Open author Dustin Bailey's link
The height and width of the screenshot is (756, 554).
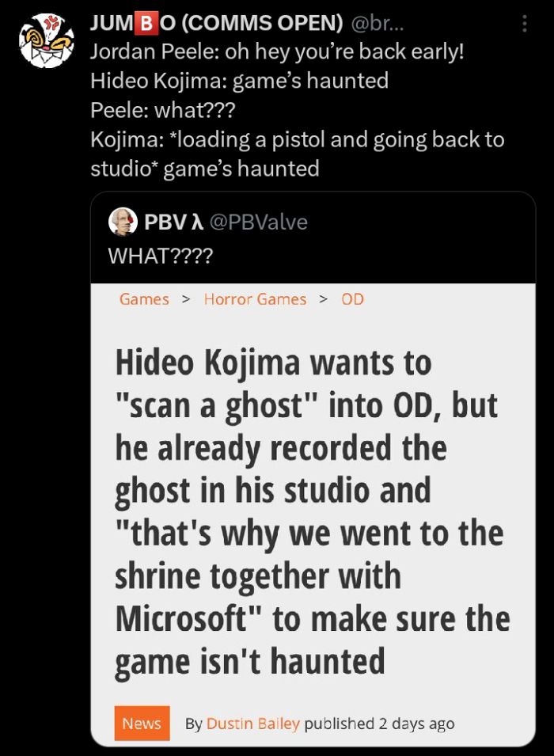(x=252, y=724)
